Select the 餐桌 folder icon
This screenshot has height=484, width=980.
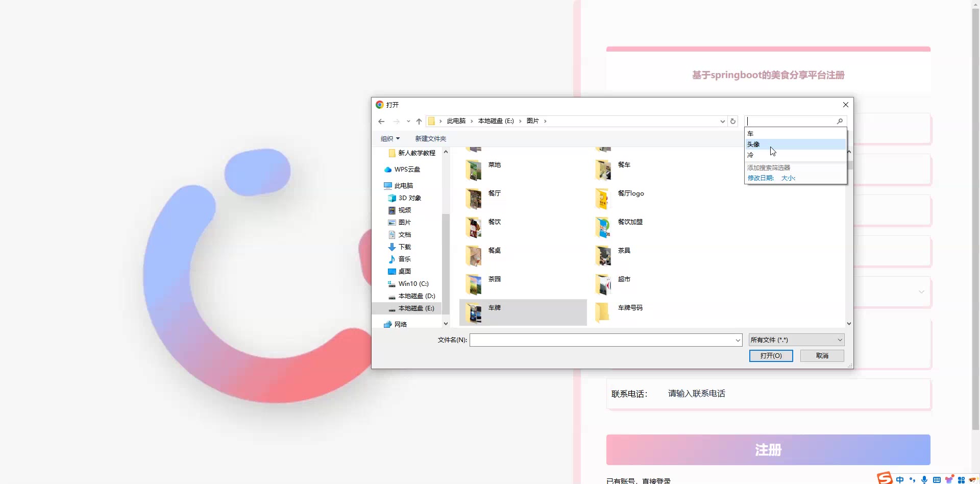coord(474,255)
